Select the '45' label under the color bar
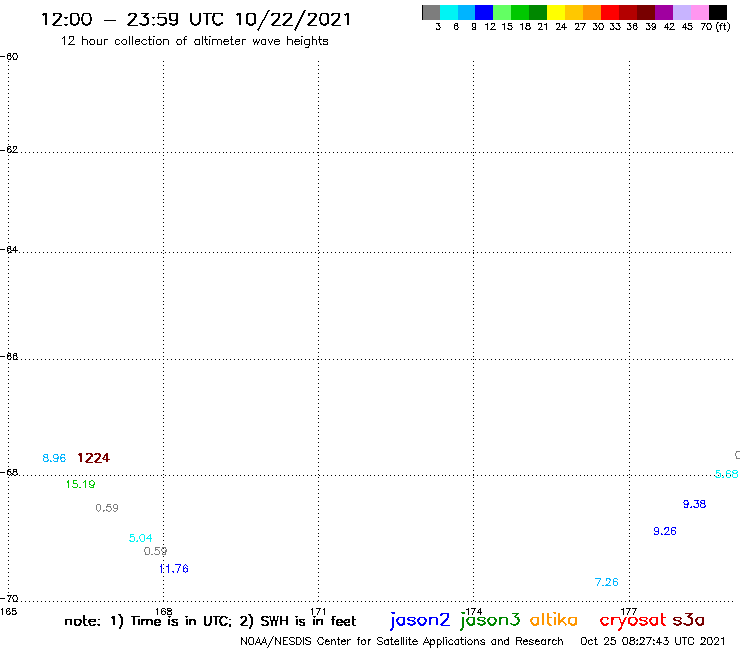Screen dimensions: 740x650 coord(687,27)
